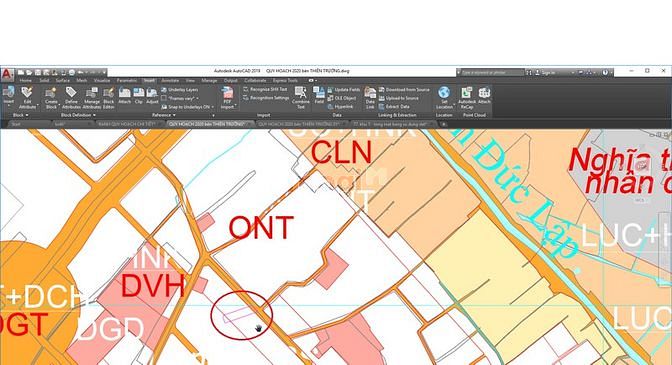This screenshot has width=672, height=365.
Task: Open the Express Tools ribbon tab
Action: pos(285,81)
